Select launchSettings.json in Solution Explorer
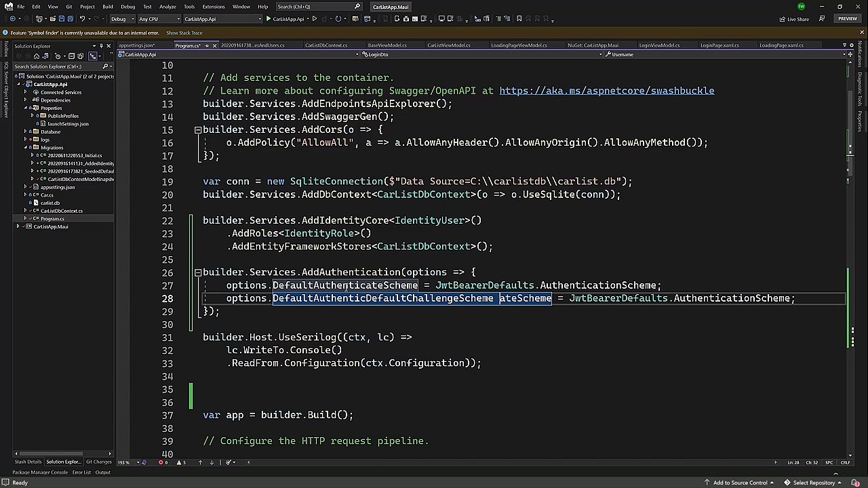Screen dimensions: 868x488 coord(68,124)
